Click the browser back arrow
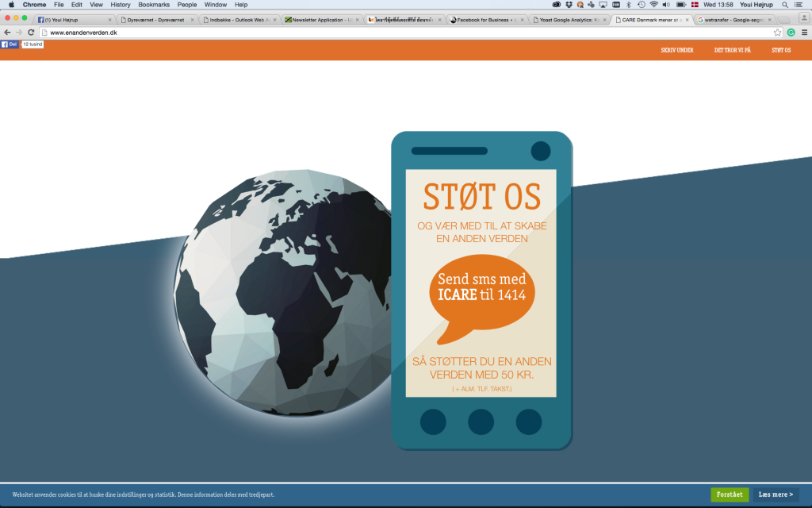 7,33
